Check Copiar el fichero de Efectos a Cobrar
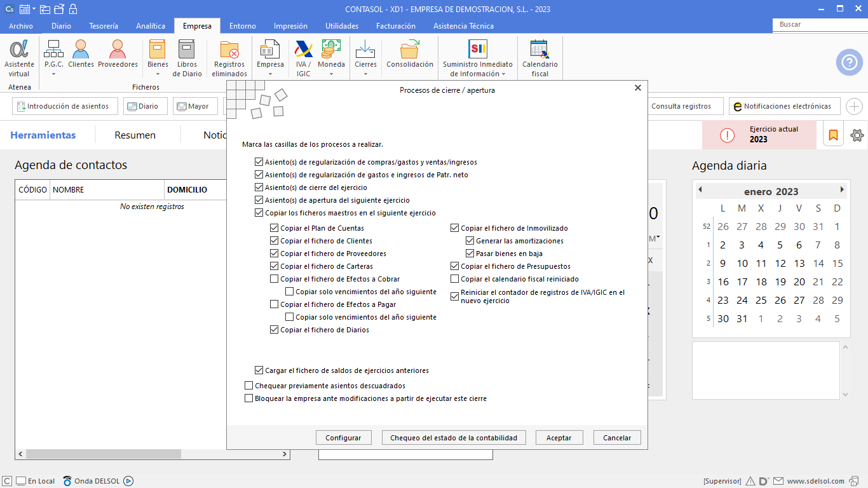The image size is (868, 488). [275, 279]
